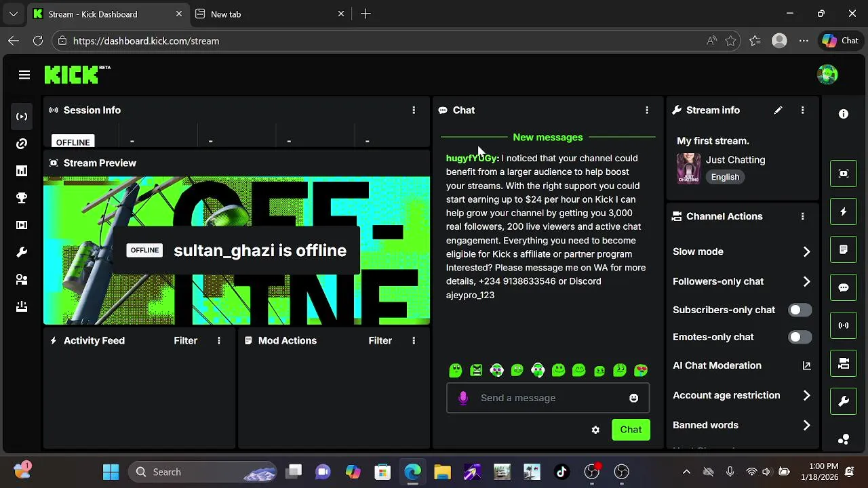This screenshot has width=868, height=488.
Task: Click the purple microphone in message box
Action: pyautogui.click(x=463, y=398)
